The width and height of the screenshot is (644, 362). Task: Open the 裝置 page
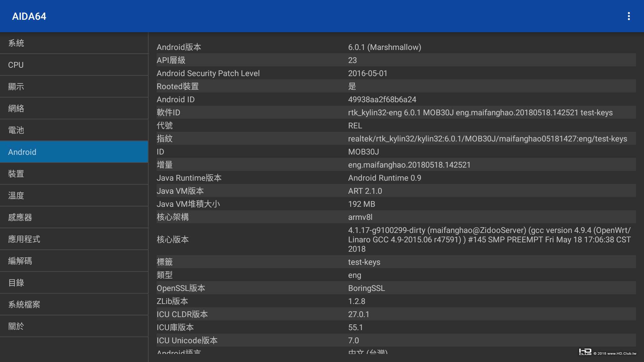click(74, 174)
